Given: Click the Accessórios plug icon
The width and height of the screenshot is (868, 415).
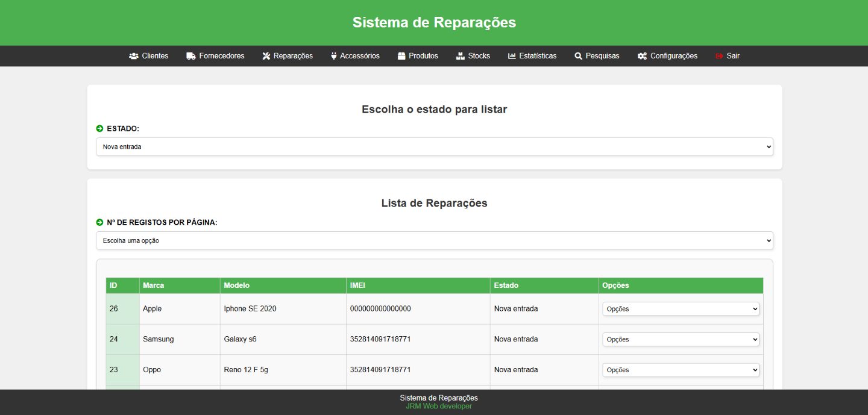Looking at the screenshot, I should point(334,56).
